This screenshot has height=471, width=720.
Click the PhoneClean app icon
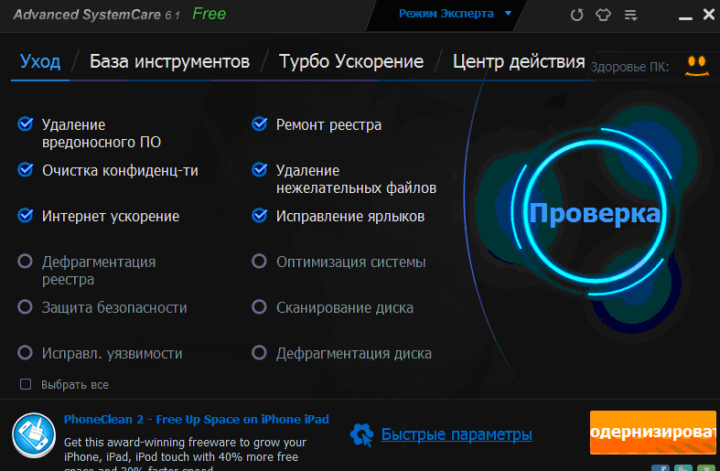33,435
